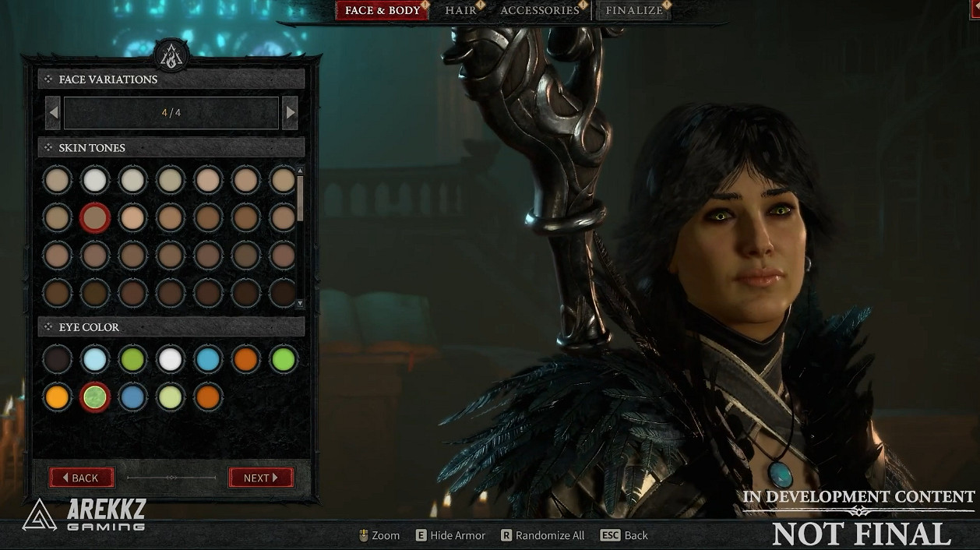
Task: Click the face variation 4/4 display field
Action: (171, 113)
